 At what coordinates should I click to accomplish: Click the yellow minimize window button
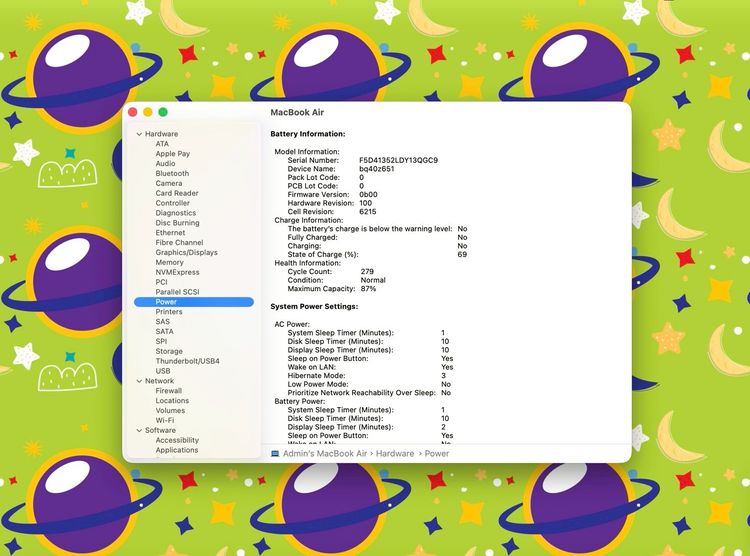click(x=148, y=112)
